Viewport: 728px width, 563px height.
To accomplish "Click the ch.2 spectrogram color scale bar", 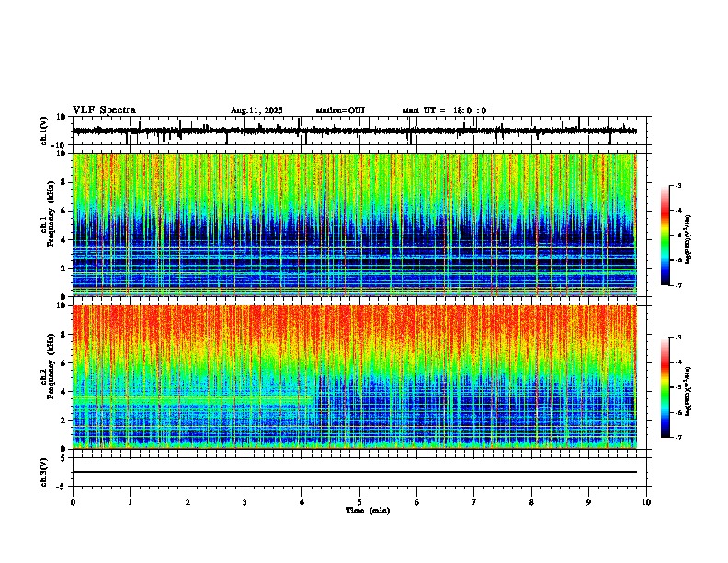I will coord(665,387).
